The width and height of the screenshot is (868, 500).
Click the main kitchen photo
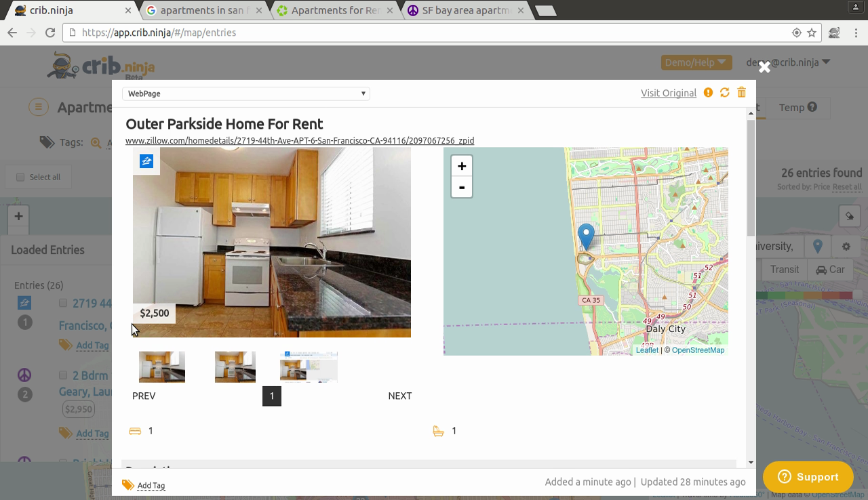click(272, 242)
